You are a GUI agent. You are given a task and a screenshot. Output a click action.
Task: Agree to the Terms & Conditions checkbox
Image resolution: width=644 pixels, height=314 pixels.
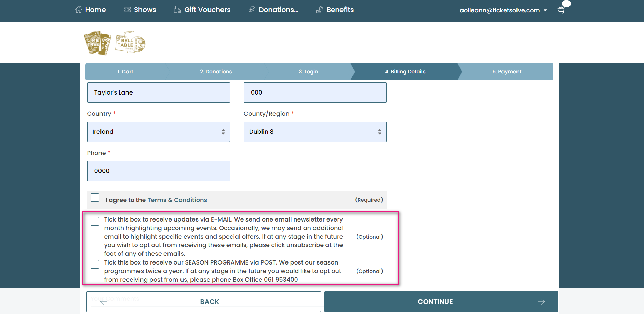coord(95,197)
